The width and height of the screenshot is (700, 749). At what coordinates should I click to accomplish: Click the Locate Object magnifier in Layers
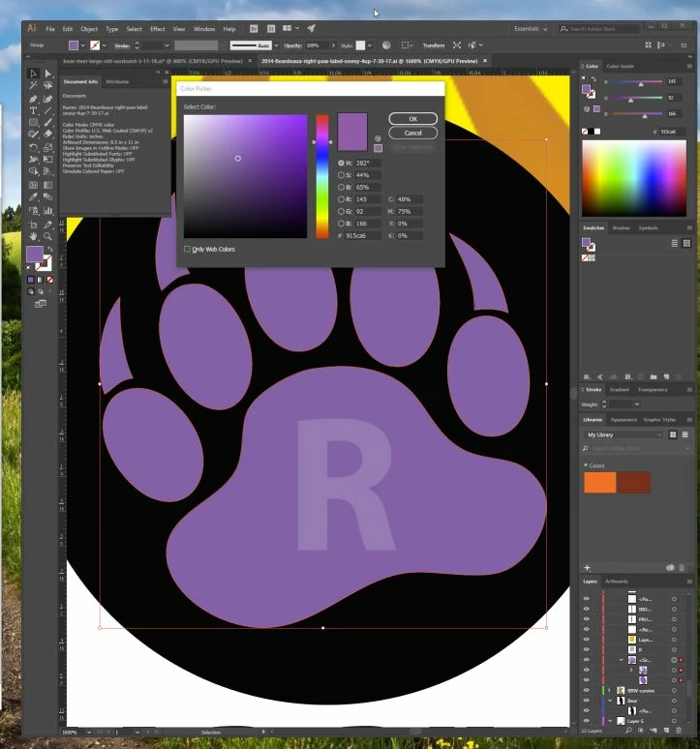point(628,731)
